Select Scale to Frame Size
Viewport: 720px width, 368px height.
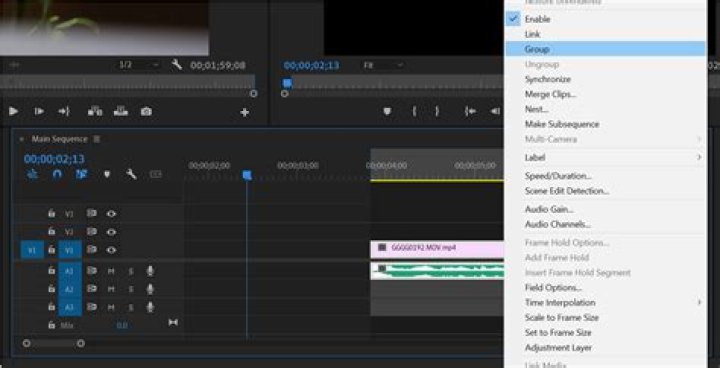pyautogui.click(x=605, y=317)
